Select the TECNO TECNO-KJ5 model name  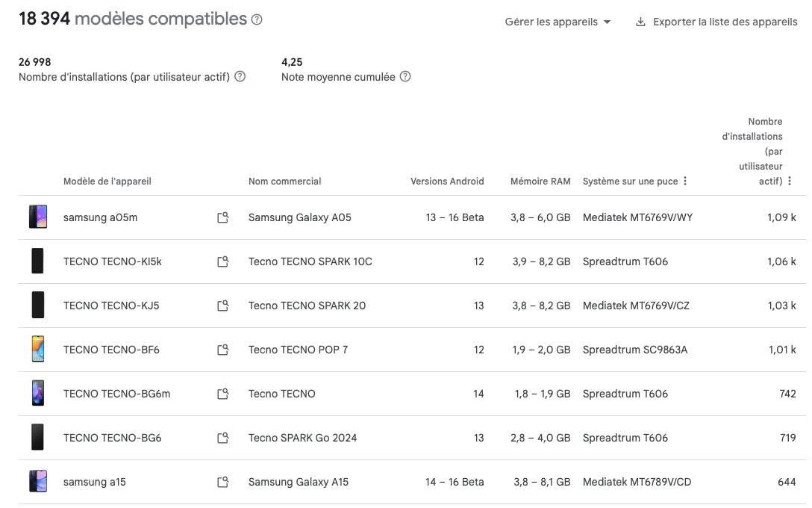[111, 306]
